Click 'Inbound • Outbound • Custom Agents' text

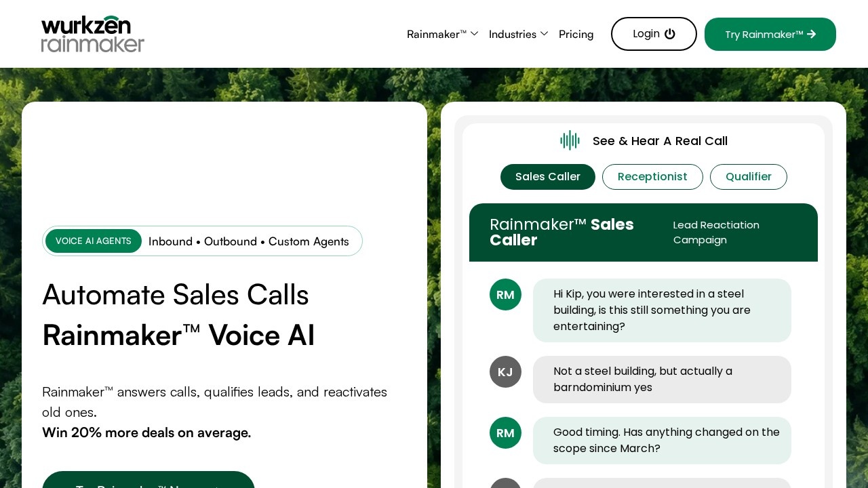249,241
